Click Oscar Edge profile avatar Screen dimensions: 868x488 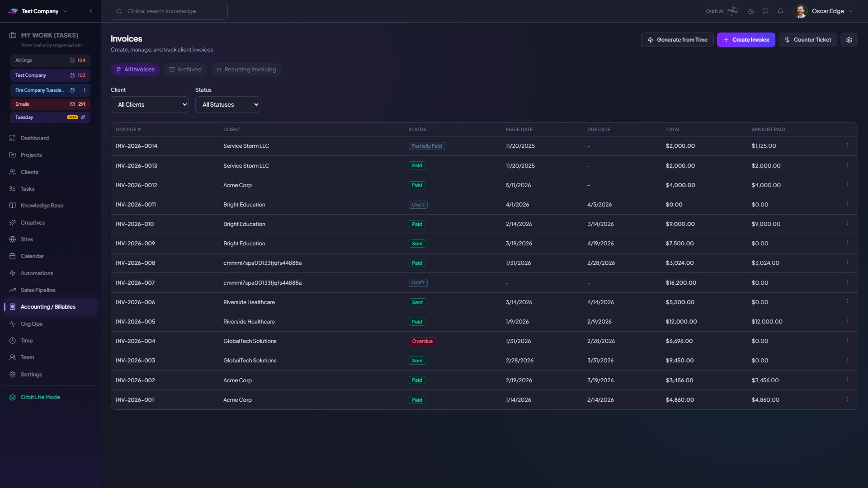pyautogui.click(x=800, y=11)
